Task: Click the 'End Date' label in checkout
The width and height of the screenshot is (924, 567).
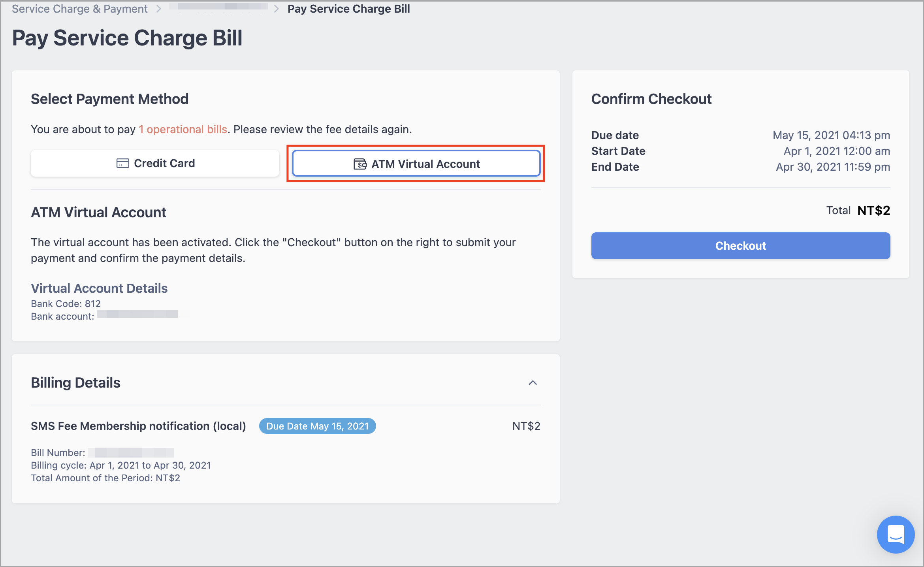Action: (615, 167)
